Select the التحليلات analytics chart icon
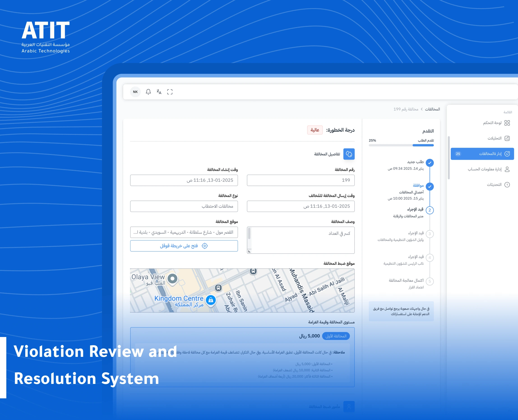Screen dimensions: 518x420 pos(508,138)
